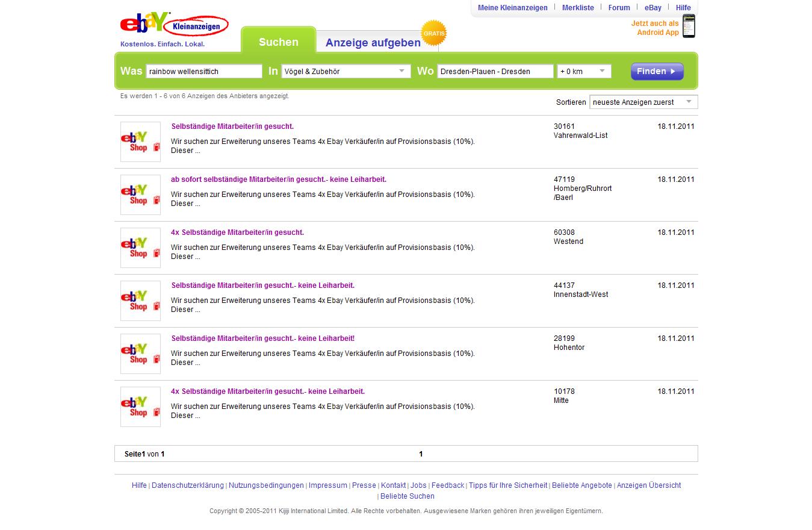Open Nutzungsbedingungen footer link

(266, 485)
